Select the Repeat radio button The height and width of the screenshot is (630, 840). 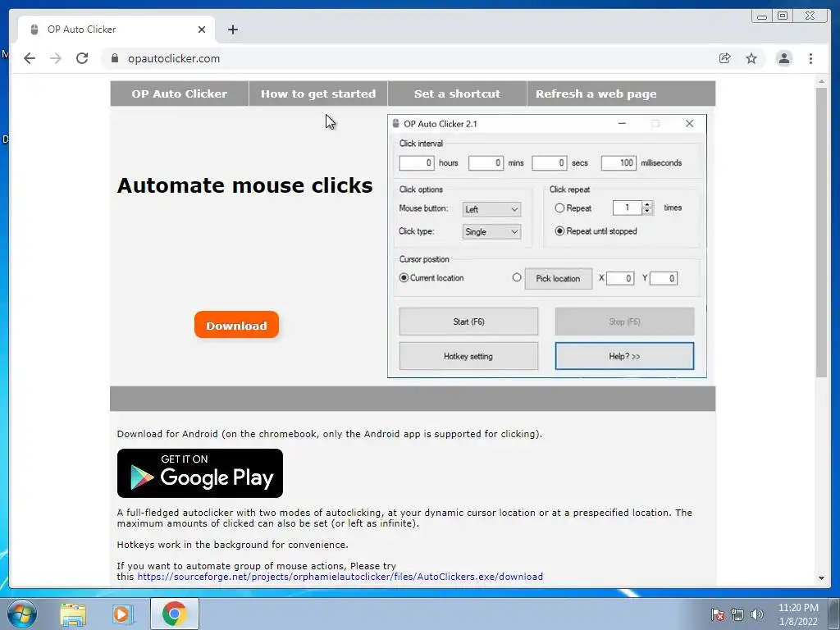pos(559,208)
